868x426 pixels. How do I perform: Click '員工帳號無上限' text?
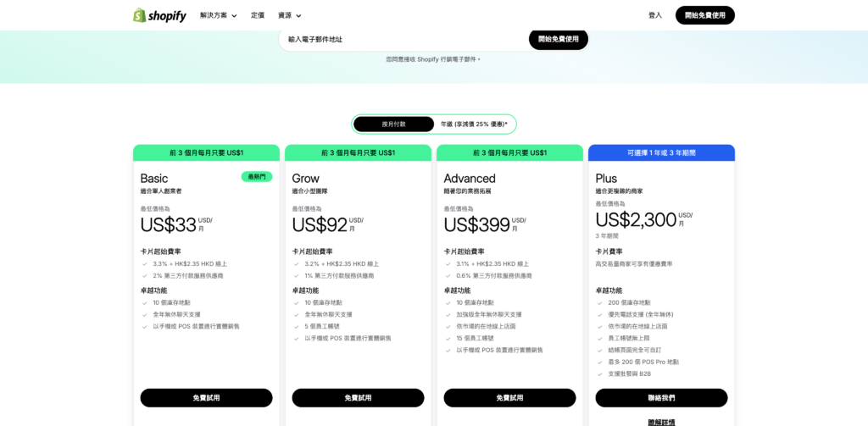tap(629, 338)
